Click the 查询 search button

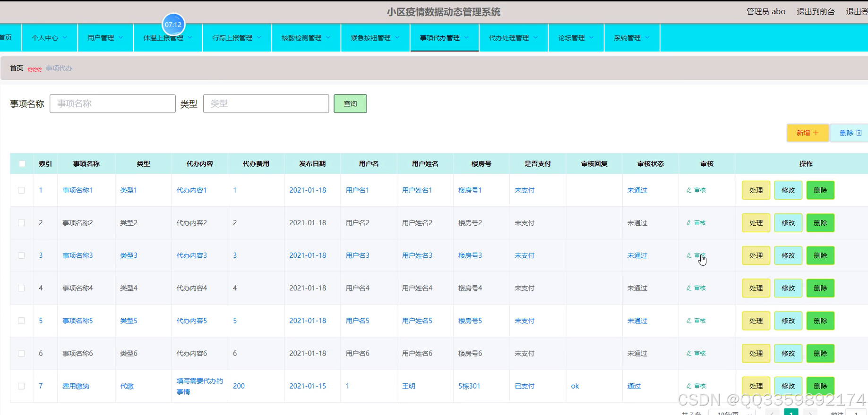pos(350,104)
